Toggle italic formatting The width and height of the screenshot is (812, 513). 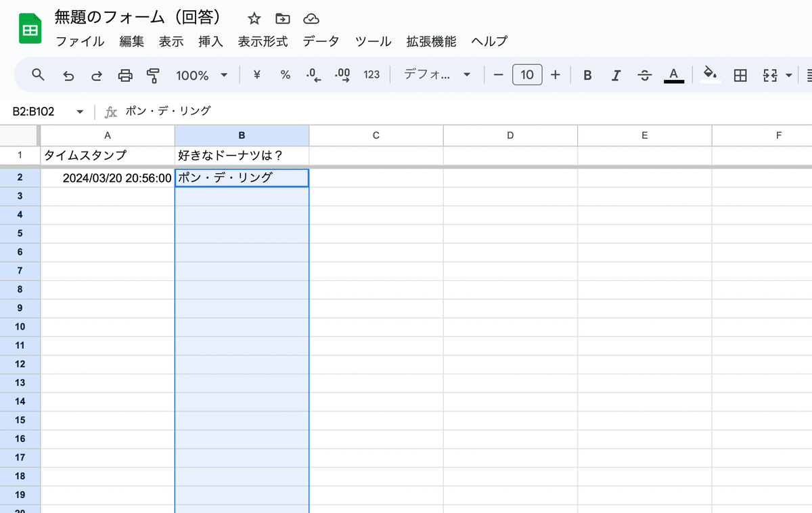click(616, 75)
